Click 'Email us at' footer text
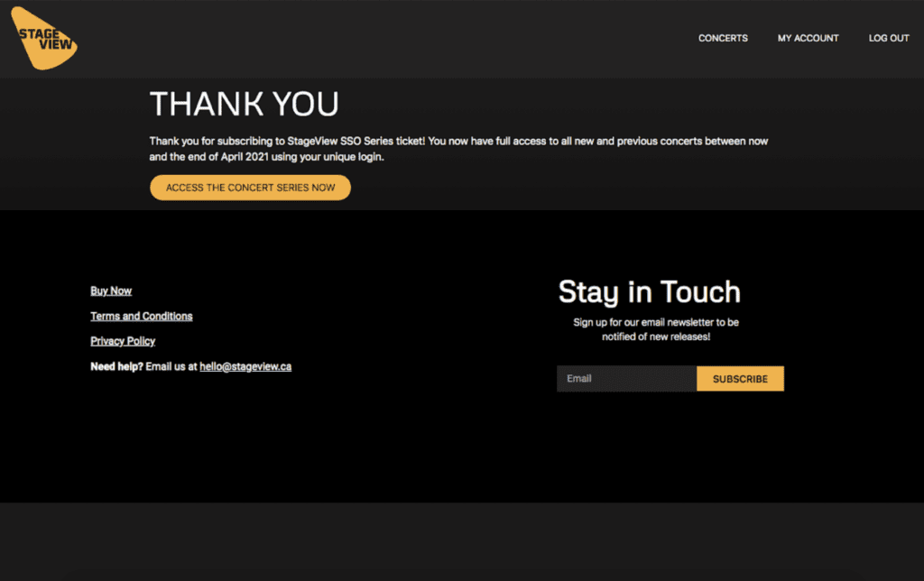Image resolution: width=924 pixels, height=581 pixels. pos(171,366)
